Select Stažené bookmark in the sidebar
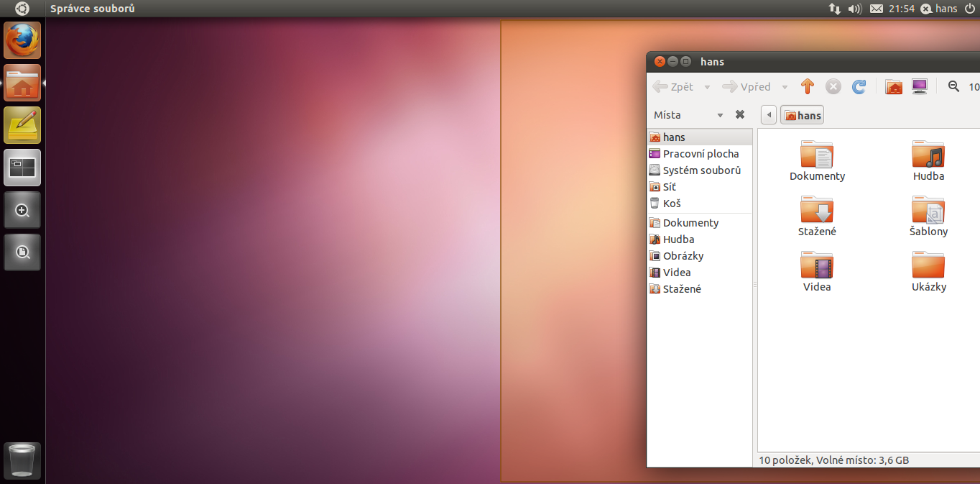980x484 pixels. click(700, 288)
